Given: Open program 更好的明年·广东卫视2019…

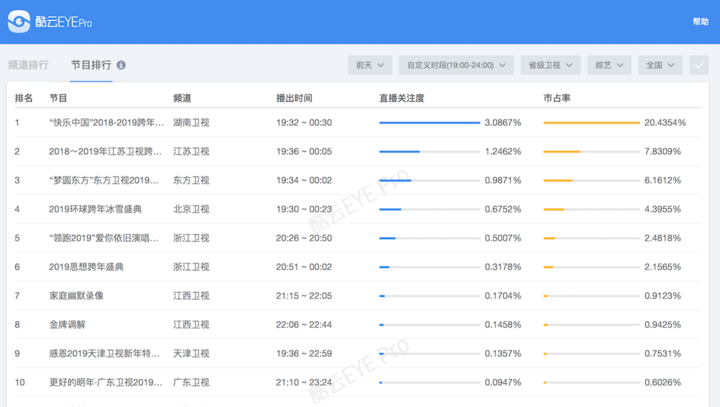Looking at the screenshot, I should point(106,383).
